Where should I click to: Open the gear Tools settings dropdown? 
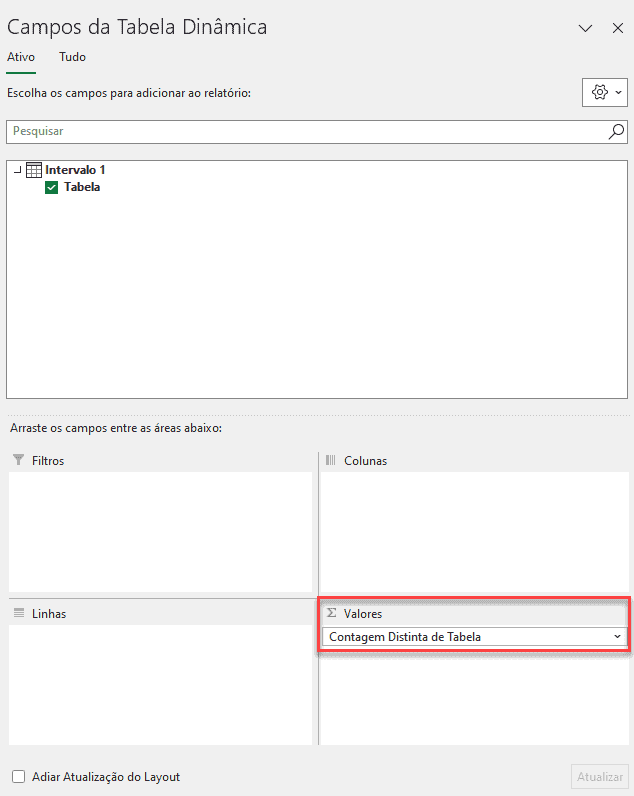(x=605, y=92)
